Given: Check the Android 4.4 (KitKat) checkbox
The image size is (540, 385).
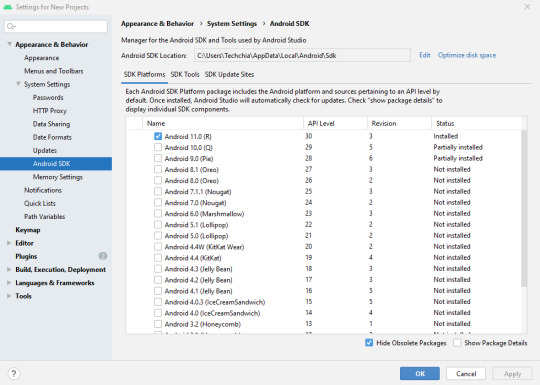Looking at the screenshot, I should 158,258.
